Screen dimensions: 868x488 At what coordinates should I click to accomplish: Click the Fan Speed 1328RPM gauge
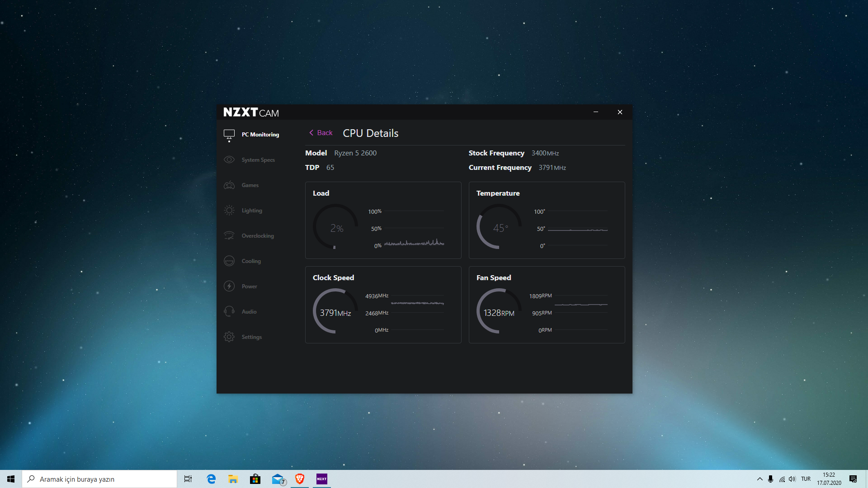pyautogui.click(x=499, y=311)
